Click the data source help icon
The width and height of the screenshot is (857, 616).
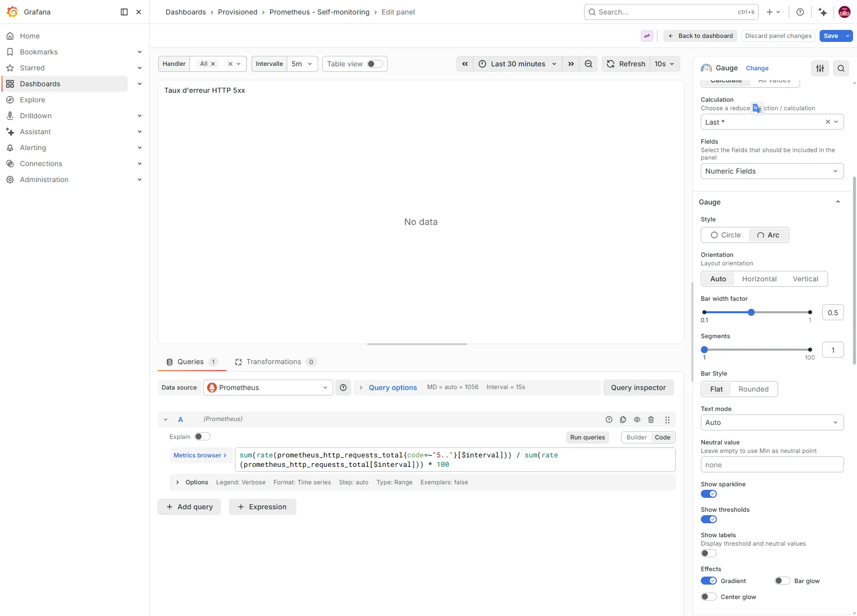point(343,388)
